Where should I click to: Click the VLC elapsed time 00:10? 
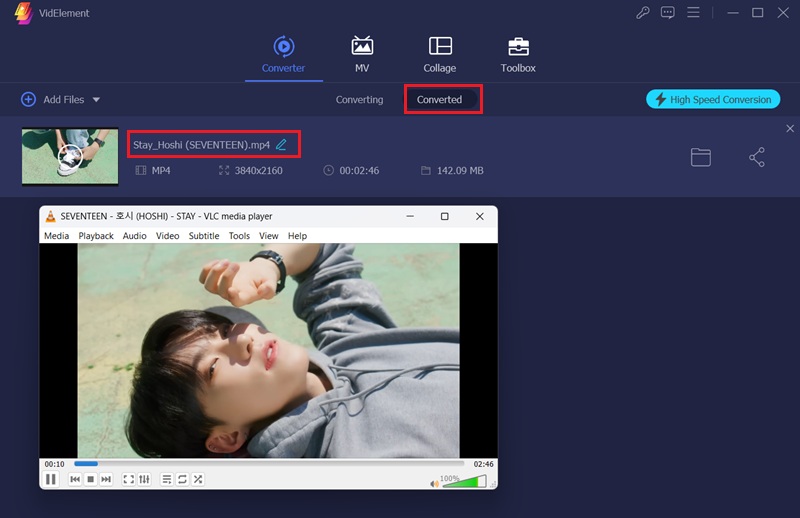tap(55, 464)
